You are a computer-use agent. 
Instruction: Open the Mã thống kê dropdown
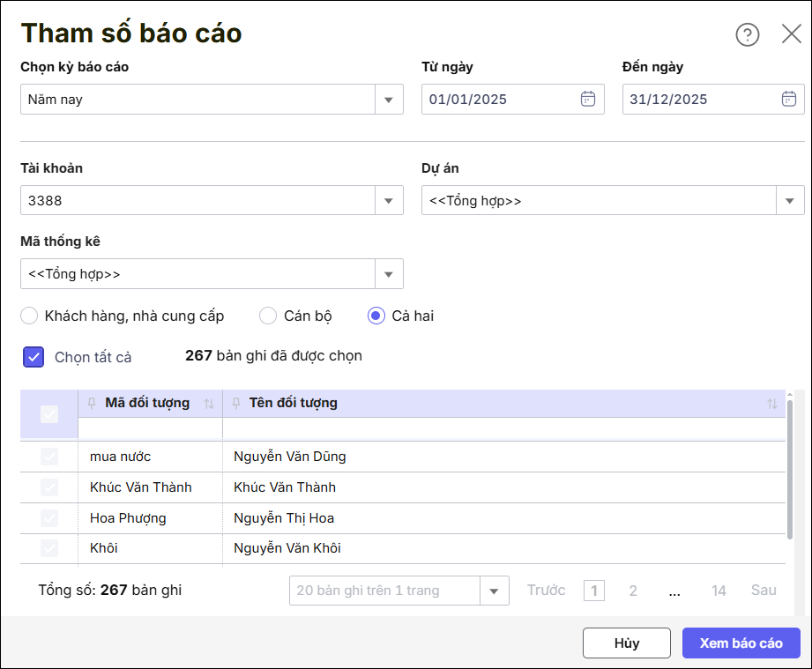click(x=388, y=274)
